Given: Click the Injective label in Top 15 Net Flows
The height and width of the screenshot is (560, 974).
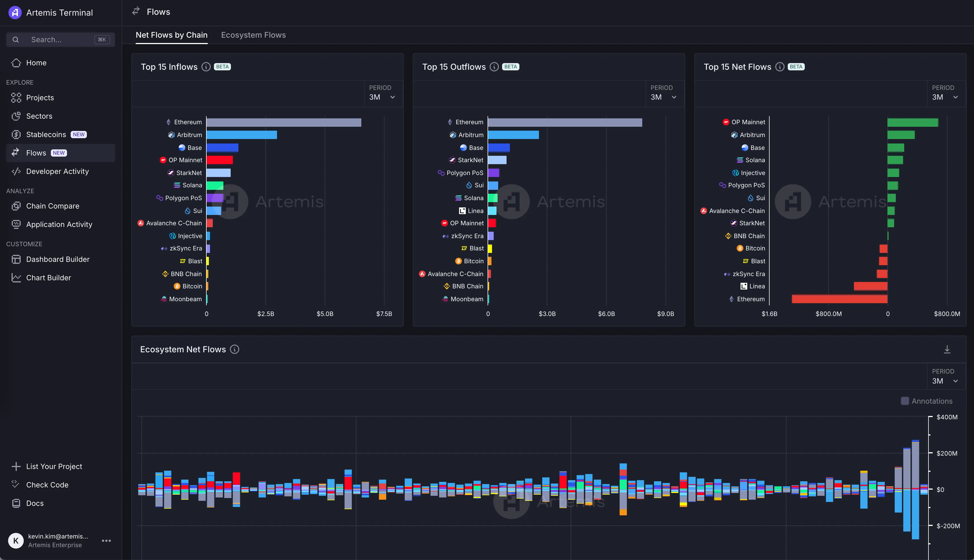Looking at the screenshot, I should pos(753,173).
